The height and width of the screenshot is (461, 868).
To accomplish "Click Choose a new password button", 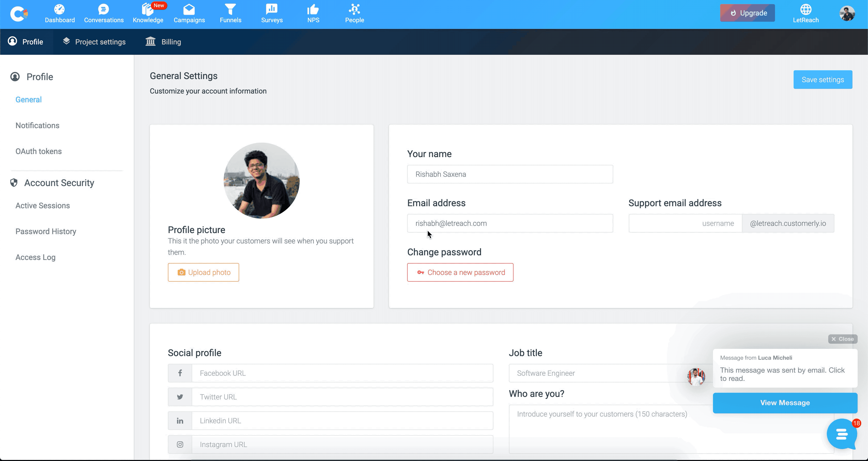I will click(460, 272).
